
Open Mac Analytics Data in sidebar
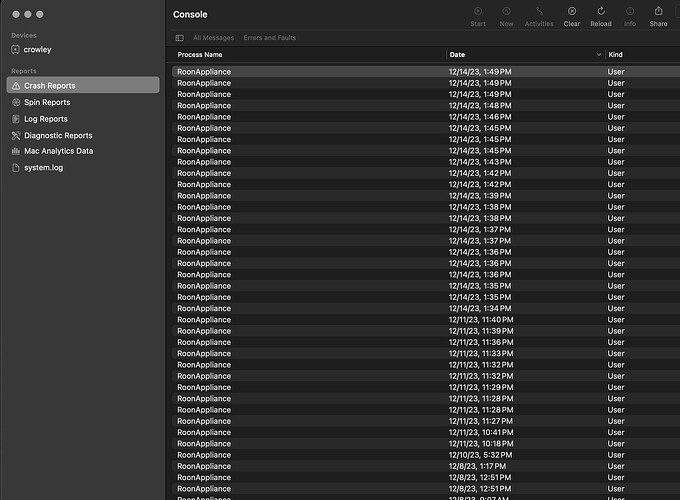(82, 151)
